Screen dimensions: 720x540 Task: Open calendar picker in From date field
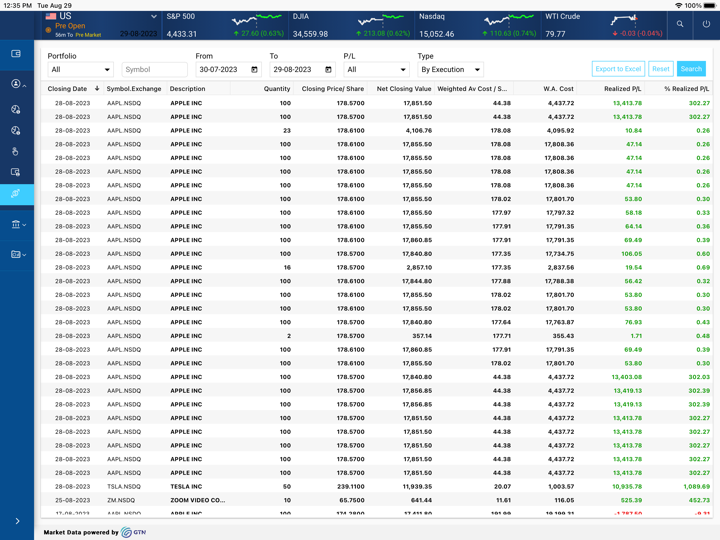pyautogui.click(x=254, y=70)
